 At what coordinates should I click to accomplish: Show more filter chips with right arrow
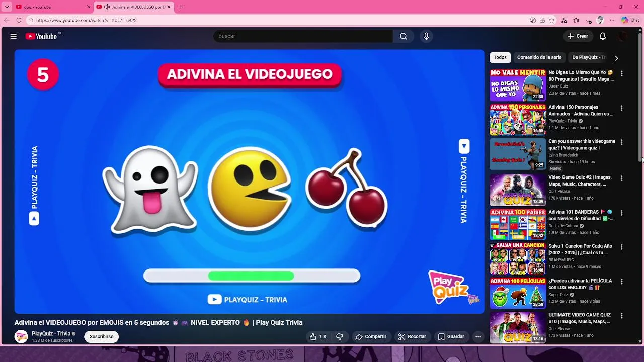pyautogui.click(x=616, y=58)
